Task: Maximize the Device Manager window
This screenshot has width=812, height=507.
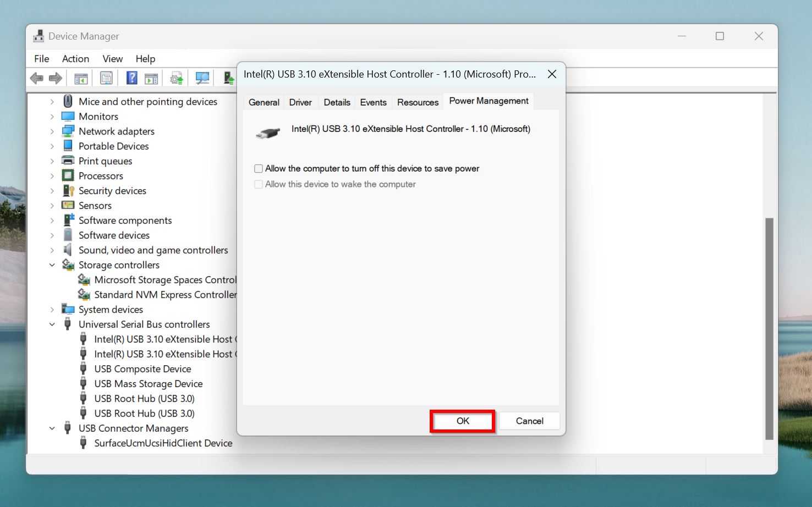Action: [x=720, y=36]
